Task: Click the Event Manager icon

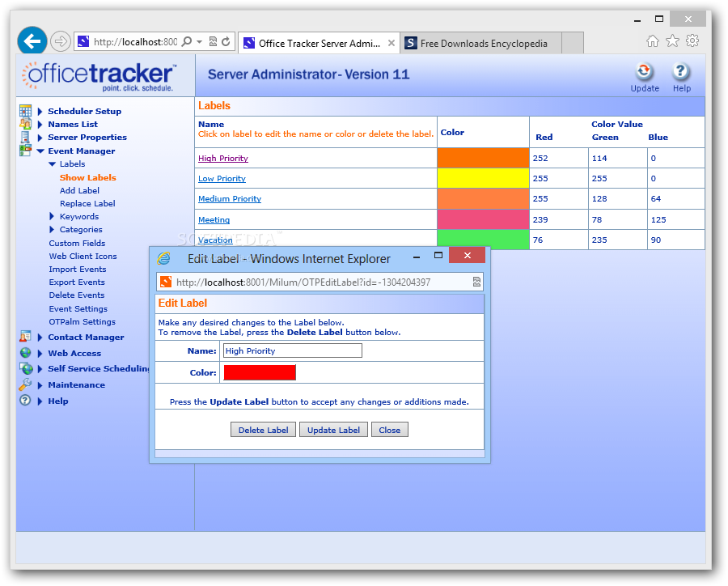Action: pos(25,150)
